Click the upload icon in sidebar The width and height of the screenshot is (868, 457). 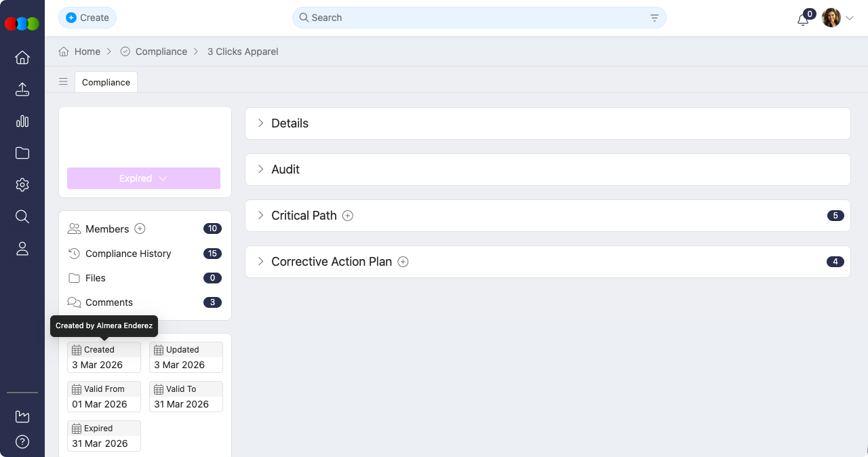(x=22, y=90)
